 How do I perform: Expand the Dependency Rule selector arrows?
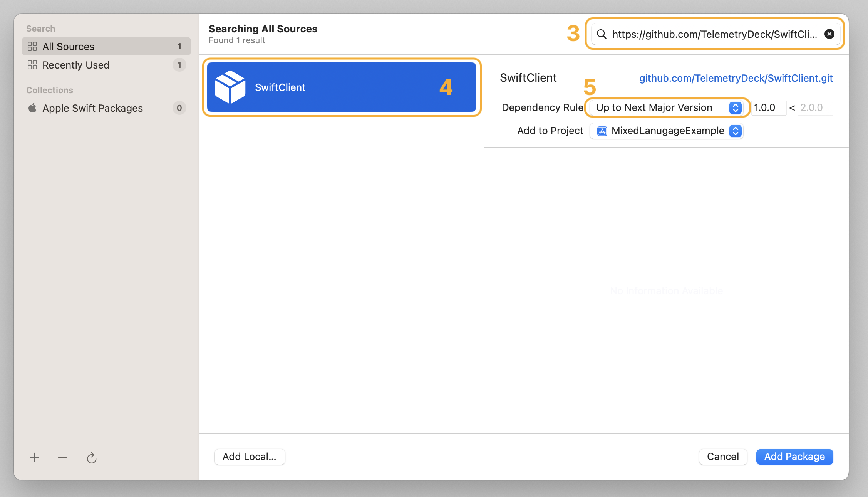click(735, 107)
